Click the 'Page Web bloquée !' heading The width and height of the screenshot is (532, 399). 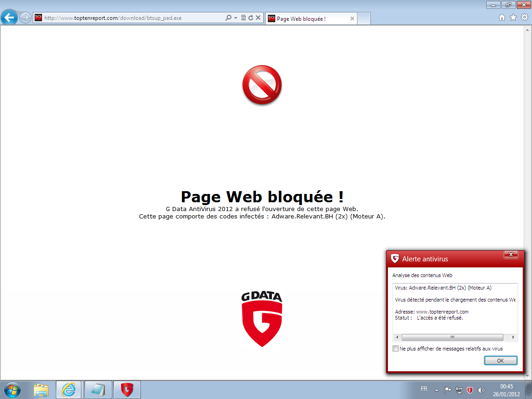pos(262,197)
